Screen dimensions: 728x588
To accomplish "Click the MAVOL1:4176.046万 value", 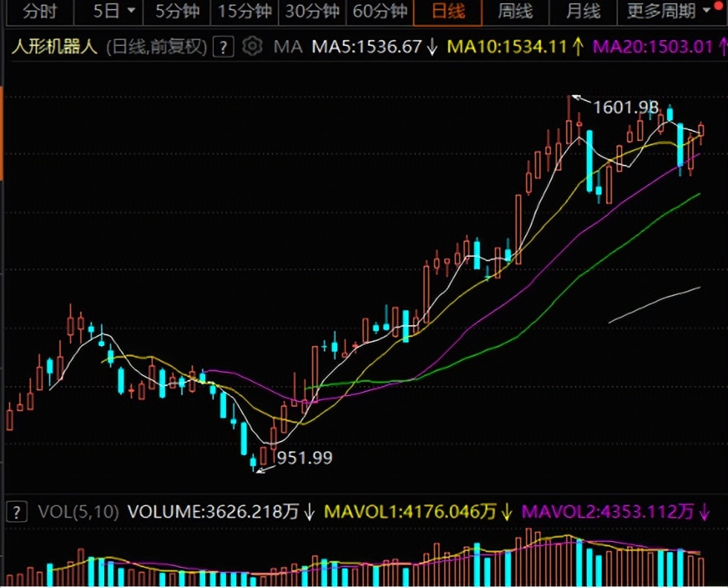I will click(x=410, y=512).
